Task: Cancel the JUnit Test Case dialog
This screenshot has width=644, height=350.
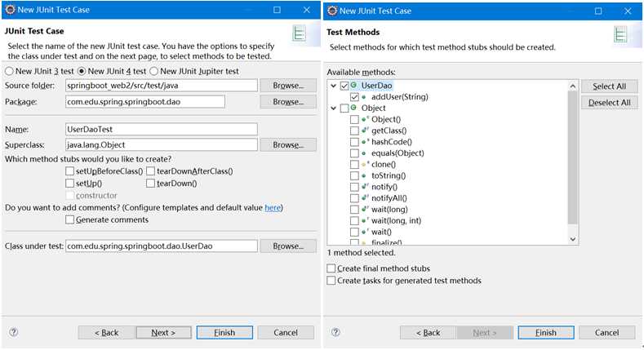Action: [x=286, y=332]
